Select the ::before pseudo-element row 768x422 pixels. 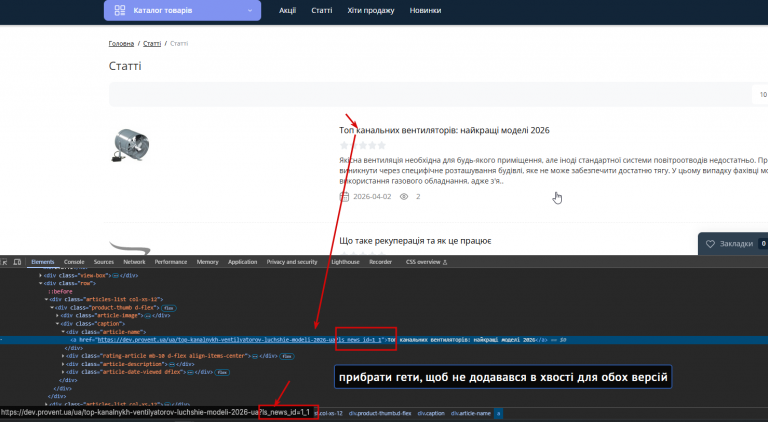pyautogui.click(x=60, y=291)
